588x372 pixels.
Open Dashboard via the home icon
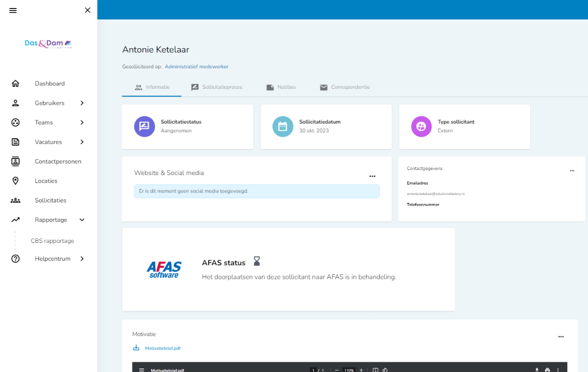tap(15, 83)
